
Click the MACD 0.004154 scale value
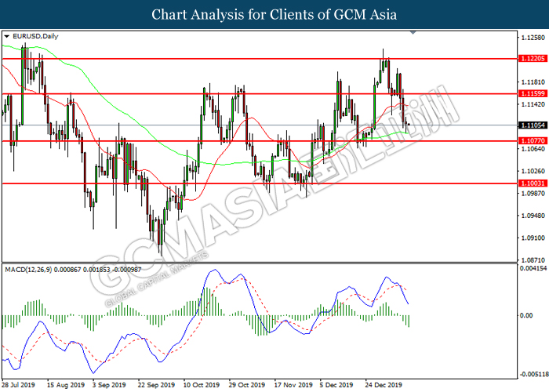(534, 268)
